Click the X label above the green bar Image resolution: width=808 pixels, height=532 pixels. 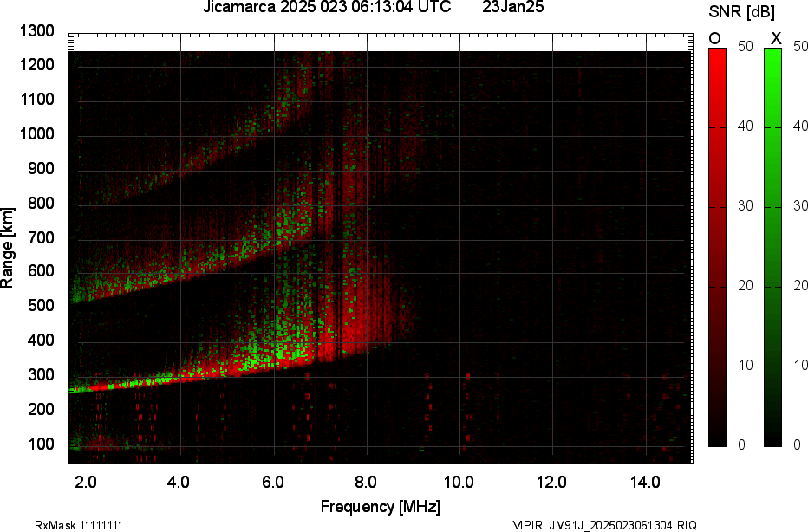pyautogui.click(x=776, y=38)
